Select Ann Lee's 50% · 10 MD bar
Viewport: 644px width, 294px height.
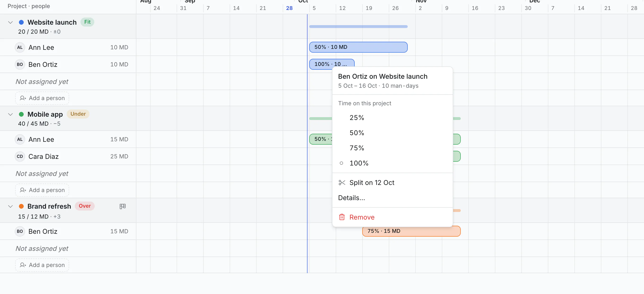[x=358, y=47]
